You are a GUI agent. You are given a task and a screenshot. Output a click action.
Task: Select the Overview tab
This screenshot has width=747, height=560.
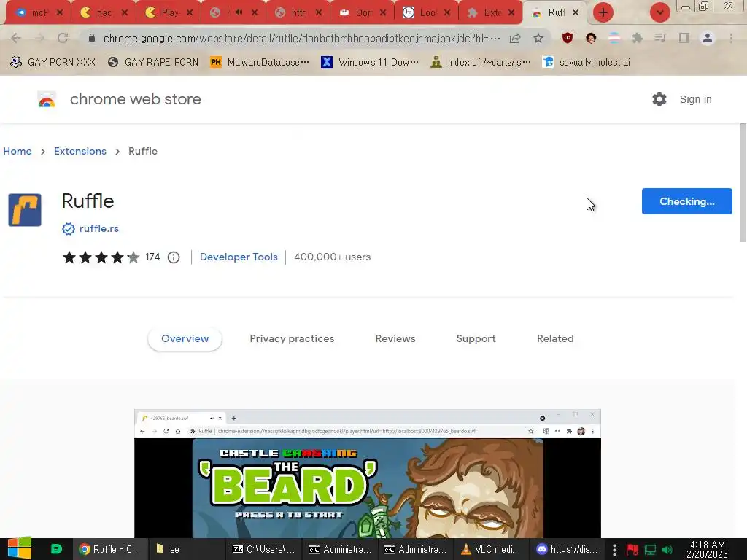[185, 338]
